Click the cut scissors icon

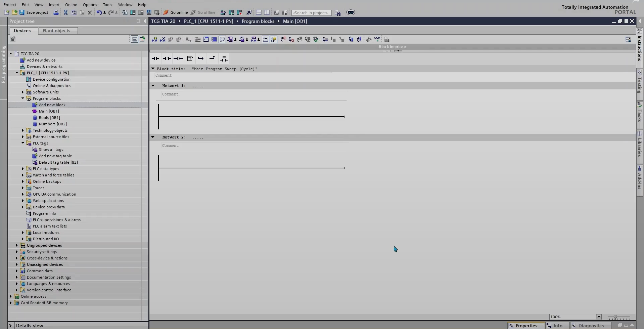(65, 12)
